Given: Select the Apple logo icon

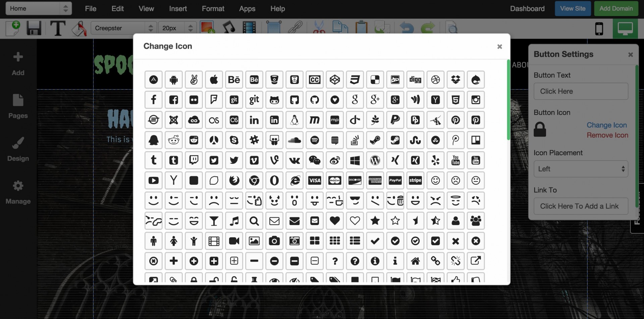Looking at the screenshot, I should click(214, 80).
